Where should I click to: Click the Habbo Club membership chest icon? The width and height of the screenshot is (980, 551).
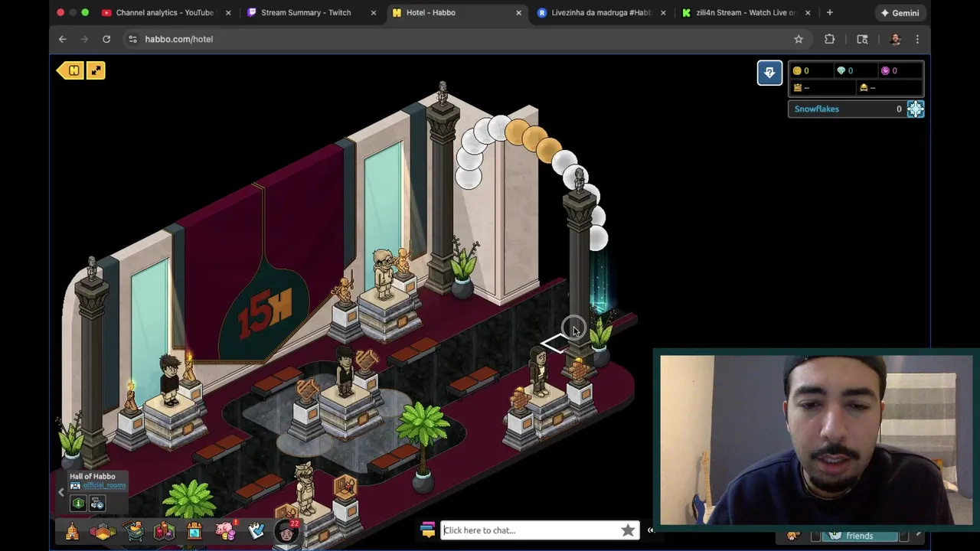pos(797,88)
